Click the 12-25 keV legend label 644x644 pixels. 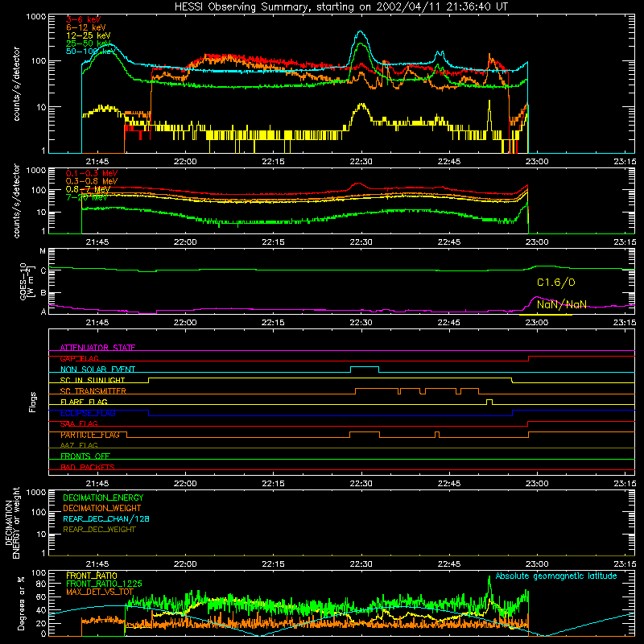click(x=89, y=35)
